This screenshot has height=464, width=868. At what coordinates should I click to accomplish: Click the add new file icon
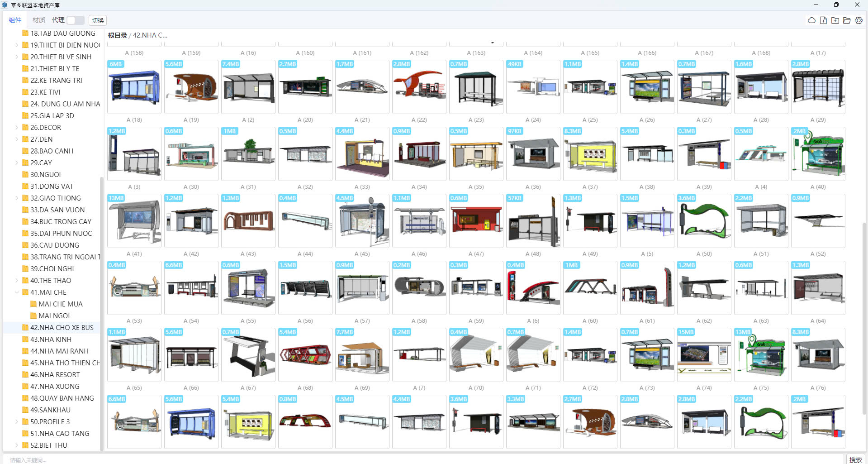click(823, 20)
